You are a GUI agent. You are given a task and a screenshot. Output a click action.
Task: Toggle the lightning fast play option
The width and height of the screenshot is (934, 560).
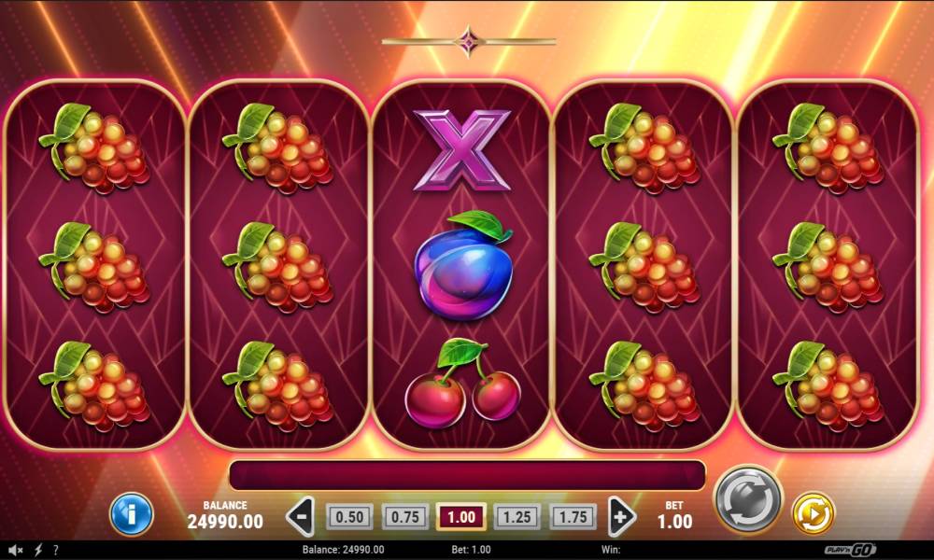(38, 550)
